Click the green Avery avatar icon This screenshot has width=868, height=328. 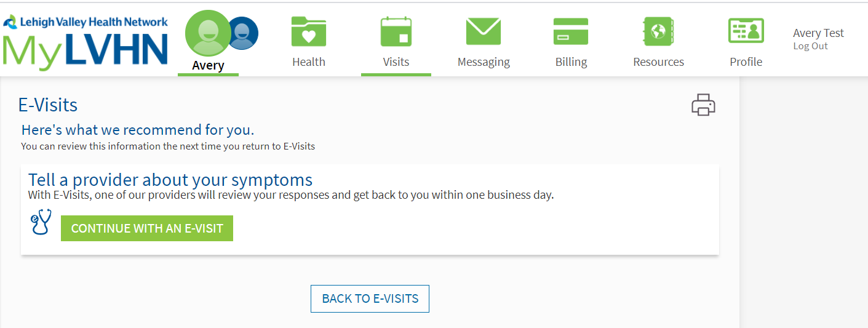pyautogui.click(x=207, y=33)
